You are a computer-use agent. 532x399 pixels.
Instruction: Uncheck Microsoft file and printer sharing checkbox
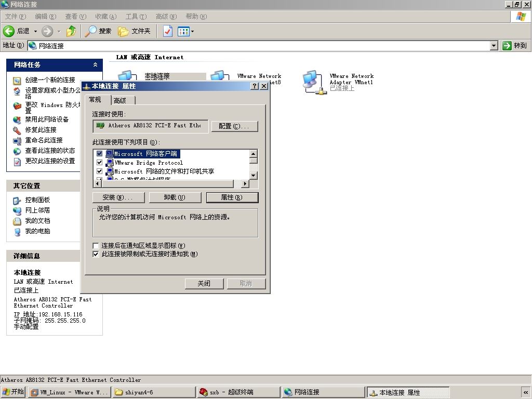pyautogui.click(x=99, y=171)
